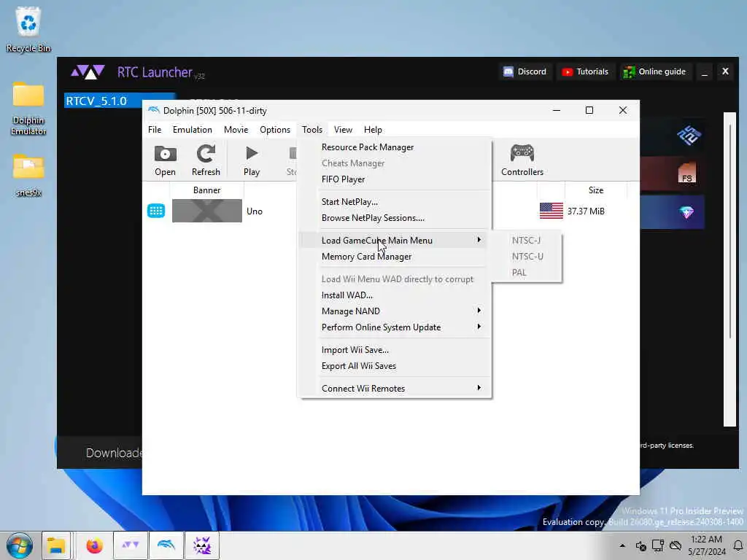Screen dimensions: 747x560
Task: Expand Perform Online System Update submenu
Action: [x=394, y=327]
